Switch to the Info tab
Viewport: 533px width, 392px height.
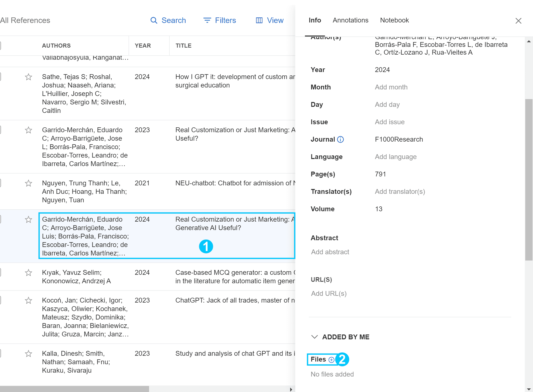coord(315,20)
